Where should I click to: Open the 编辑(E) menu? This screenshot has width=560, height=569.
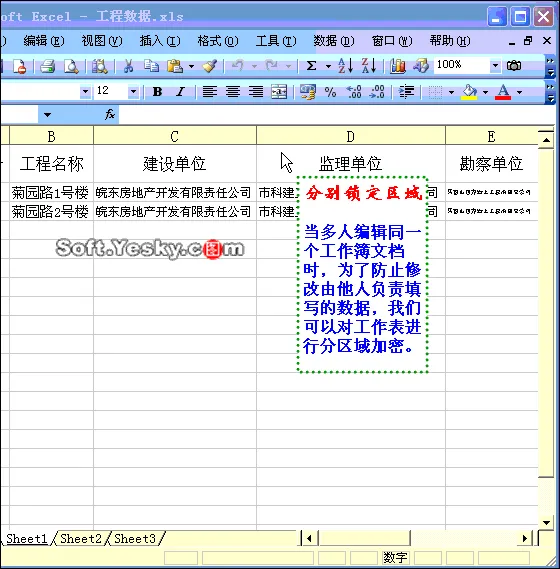point(44,41)
